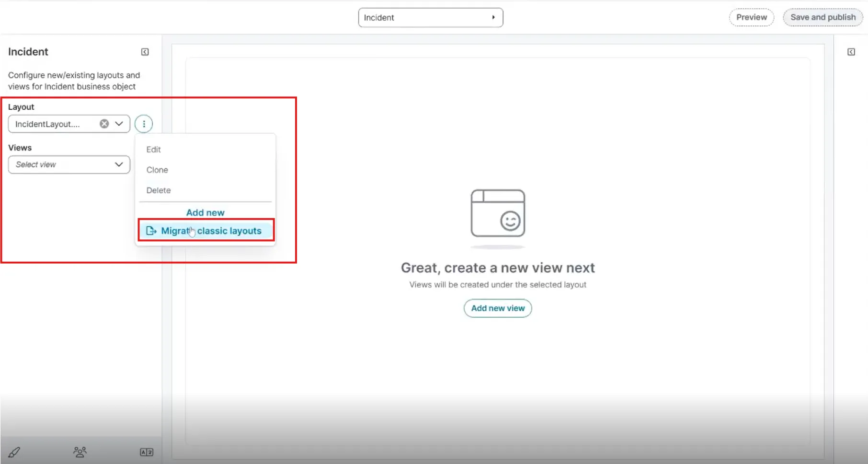
Task: Choose Delete from the layout menu
Action: [x=159, y=190]
